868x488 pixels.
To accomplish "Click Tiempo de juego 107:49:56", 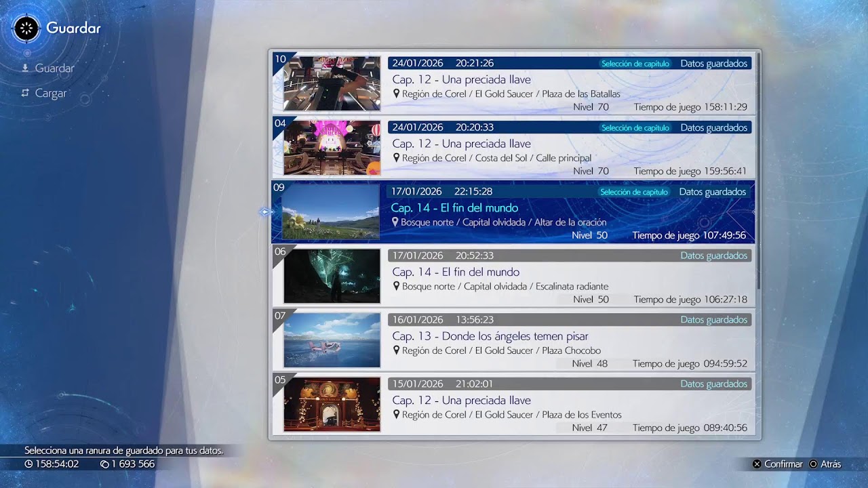I will click(689, 236).
